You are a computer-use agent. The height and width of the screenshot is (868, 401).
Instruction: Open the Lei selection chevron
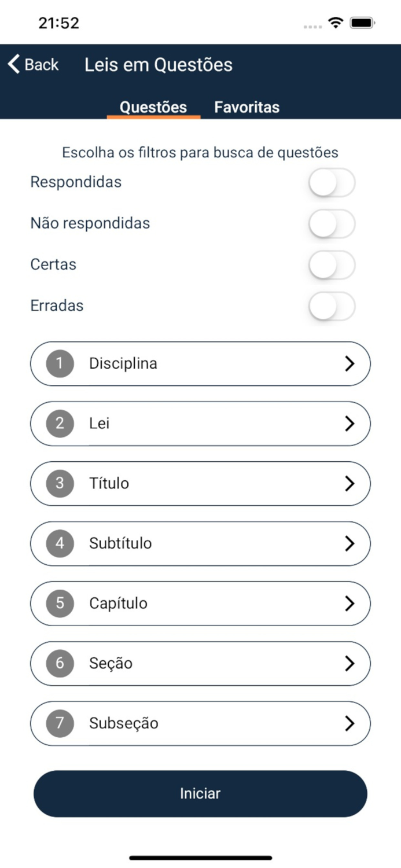click(x=350, y=424)
